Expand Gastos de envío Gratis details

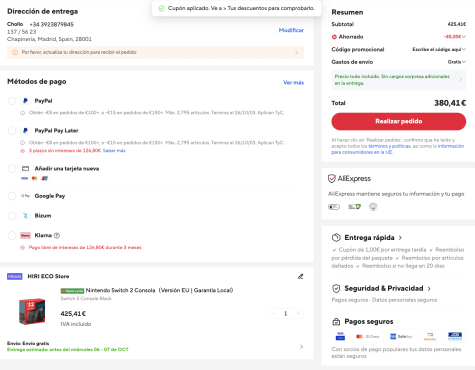464,62
